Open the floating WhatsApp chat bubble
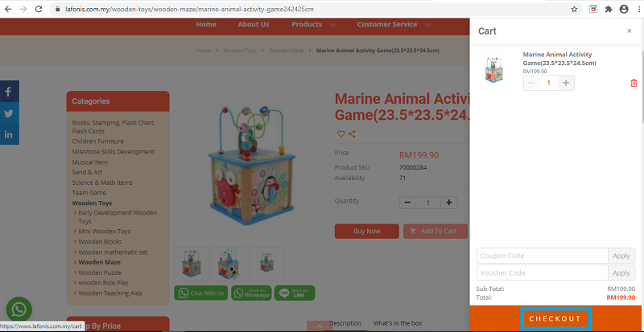 coord(19,309)
